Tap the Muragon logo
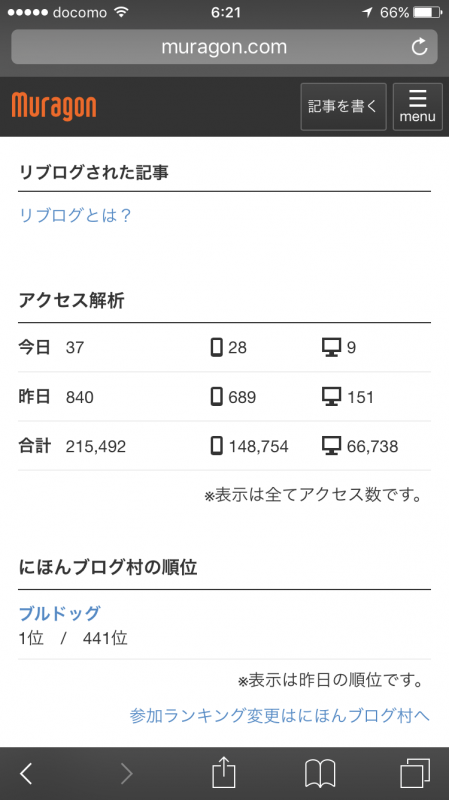This screenshot has width=449, height=800. [54, 107]
